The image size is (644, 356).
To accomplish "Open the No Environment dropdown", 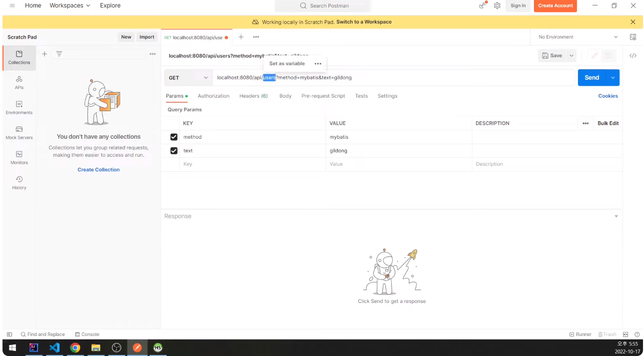I will (x=578, y=37).
